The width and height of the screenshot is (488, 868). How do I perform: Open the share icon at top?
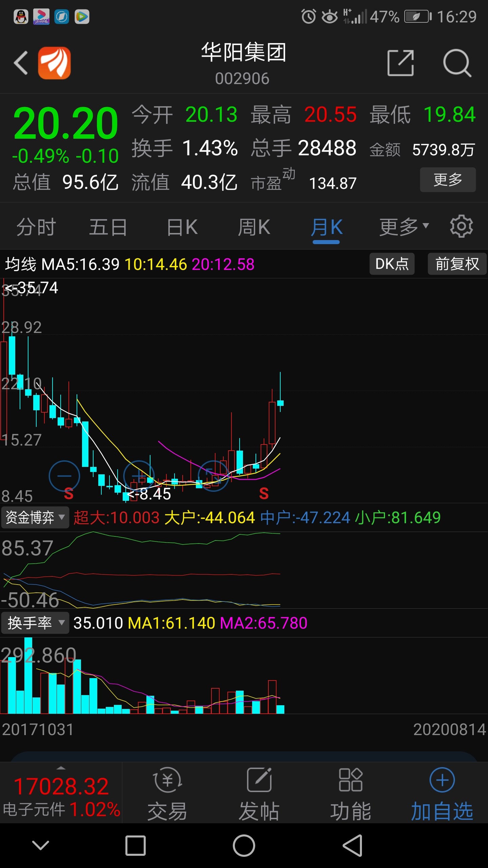[401, 63]
